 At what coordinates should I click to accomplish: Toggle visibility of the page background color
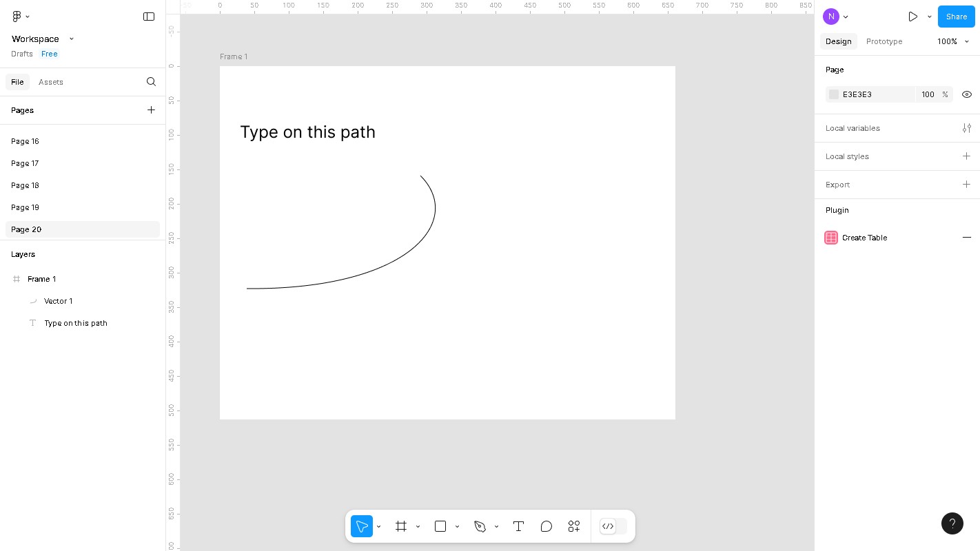pyautogui.click(x=967, y=94)
